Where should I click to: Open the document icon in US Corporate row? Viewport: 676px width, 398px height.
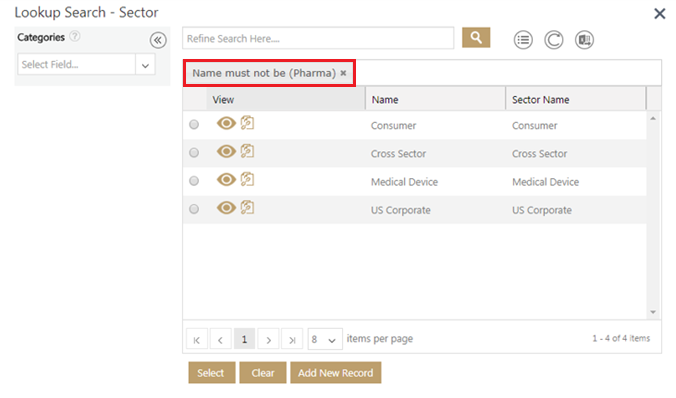click(x=247, y=207)
